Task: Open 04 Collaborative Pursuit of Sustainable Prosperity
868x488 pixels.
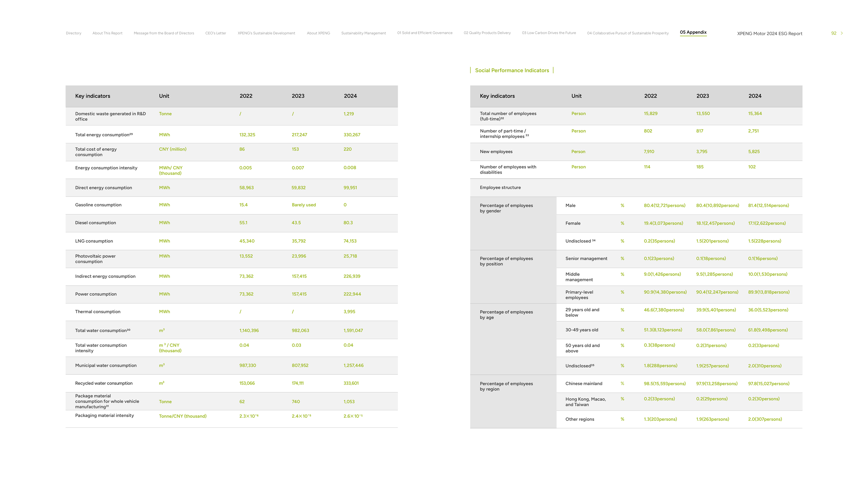Action: pyautogui.click(x=627, y=33)
